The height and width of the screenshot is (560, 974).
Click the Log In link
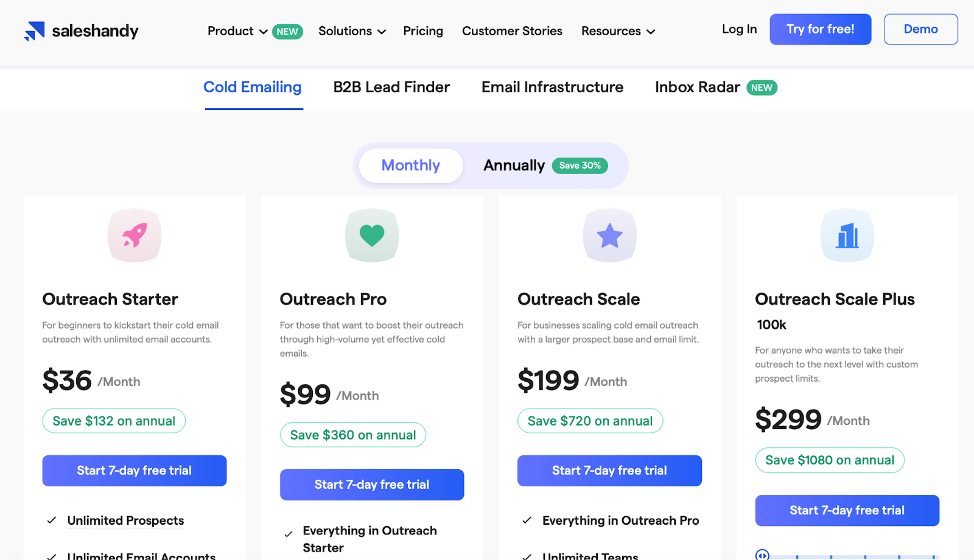(738, 29)
